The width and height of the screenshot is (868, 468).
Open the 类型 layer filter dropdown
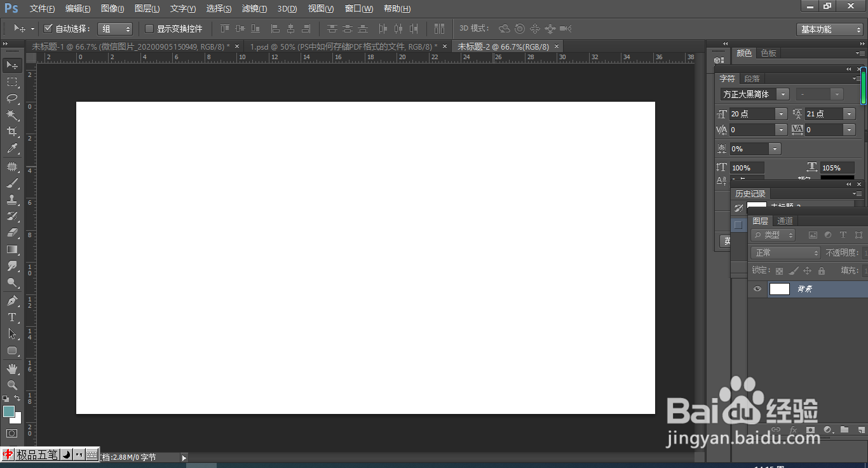[773, 235]
